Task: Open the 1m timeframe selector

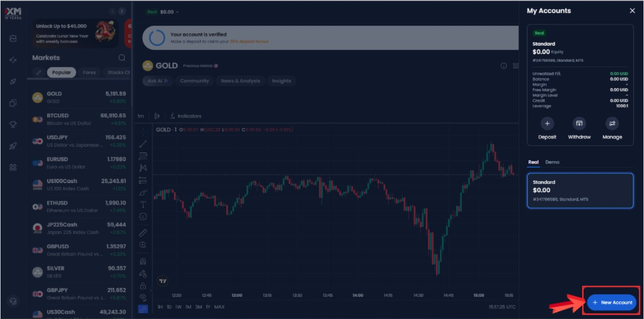Action: [141, 116]
